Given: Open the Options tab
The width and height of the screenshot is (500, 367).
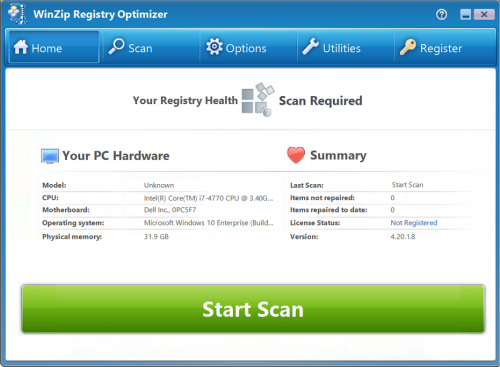Looking at the screenshot, I should click(x=248, y=47).
